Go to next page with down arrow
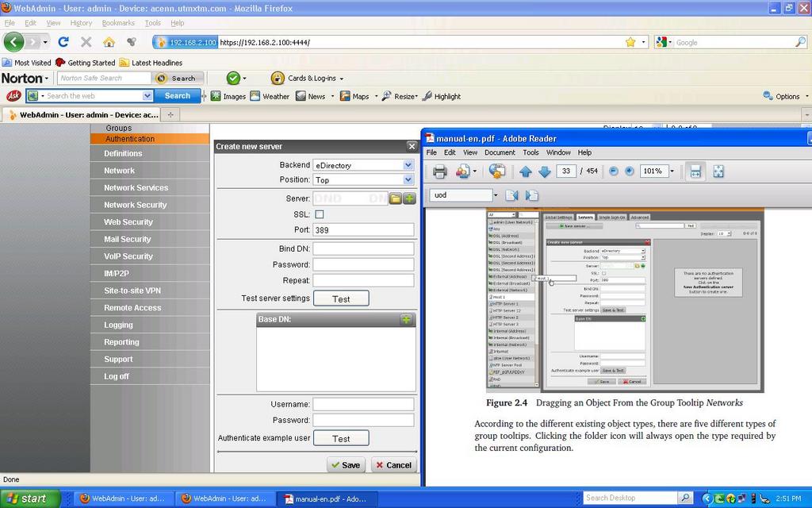Screen dimensions: 812x508 [x=544, y=171]
